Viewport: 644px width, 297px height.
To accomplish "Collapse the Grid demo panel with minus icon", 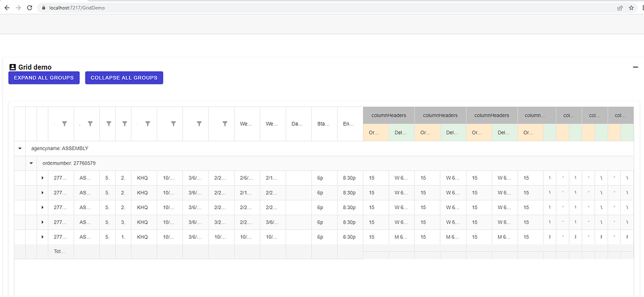I will (x=635, y=67).
